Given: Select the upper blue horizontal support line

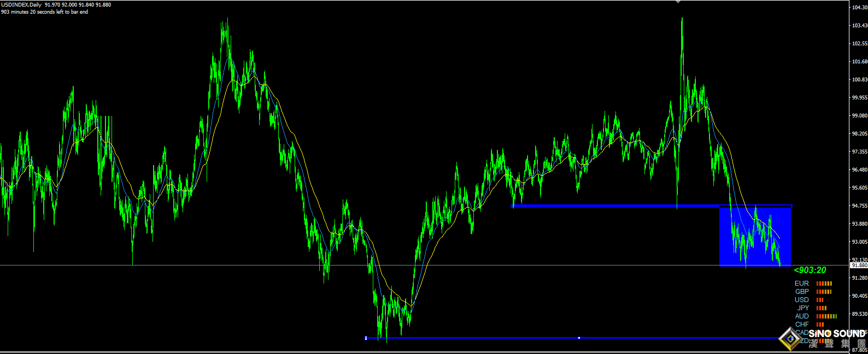Looking at the screenshot, I should click(601, 206).
